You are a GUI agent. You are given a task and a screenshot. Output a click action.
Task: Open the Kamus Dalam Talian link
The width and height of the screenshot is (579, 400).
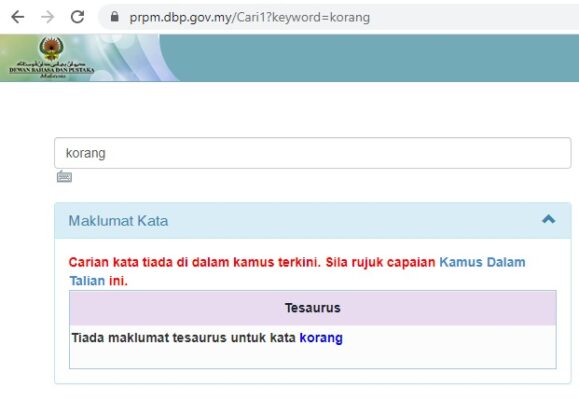482,262
